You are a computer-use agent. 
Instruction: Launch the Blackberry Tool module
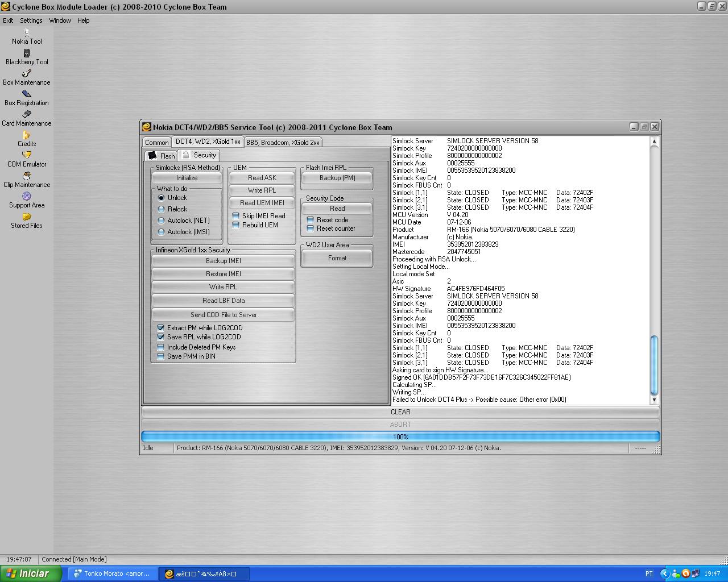coord(27,53)
